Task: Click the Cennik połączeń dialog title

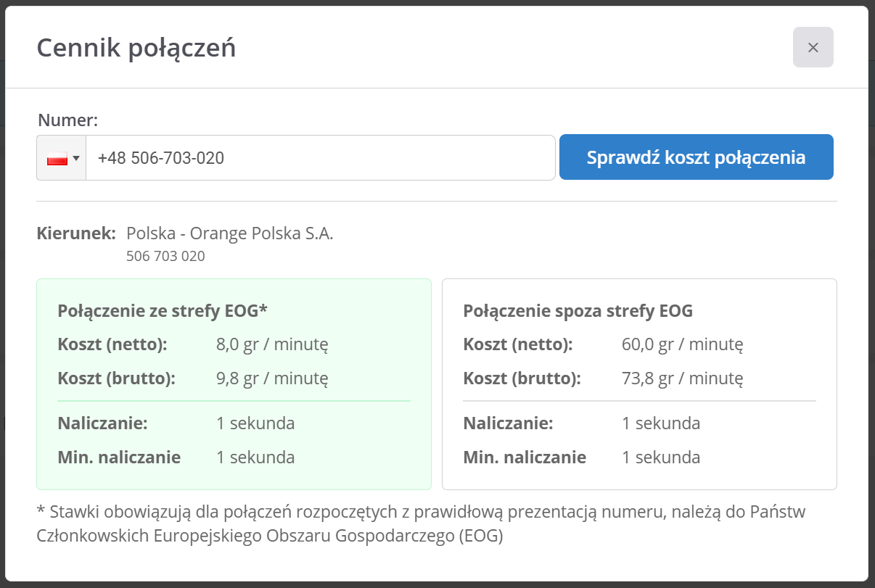Action: pos(136,48)
